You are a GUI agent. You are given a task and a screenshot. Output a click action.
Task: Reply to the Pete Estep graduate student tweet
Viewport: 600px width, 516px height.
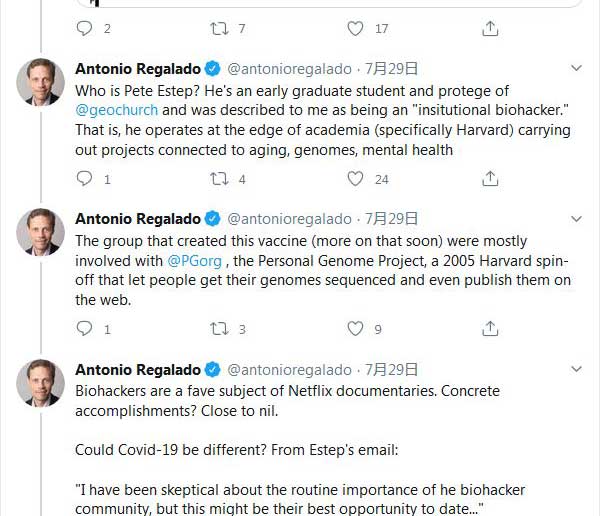[85, 179]
